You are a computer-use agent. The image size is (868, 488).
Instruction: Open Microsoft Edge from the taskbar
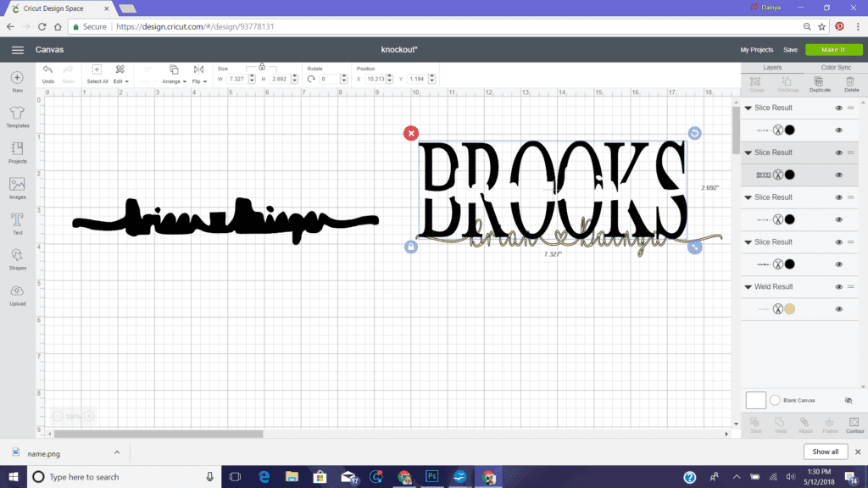[x=264, y=476]
